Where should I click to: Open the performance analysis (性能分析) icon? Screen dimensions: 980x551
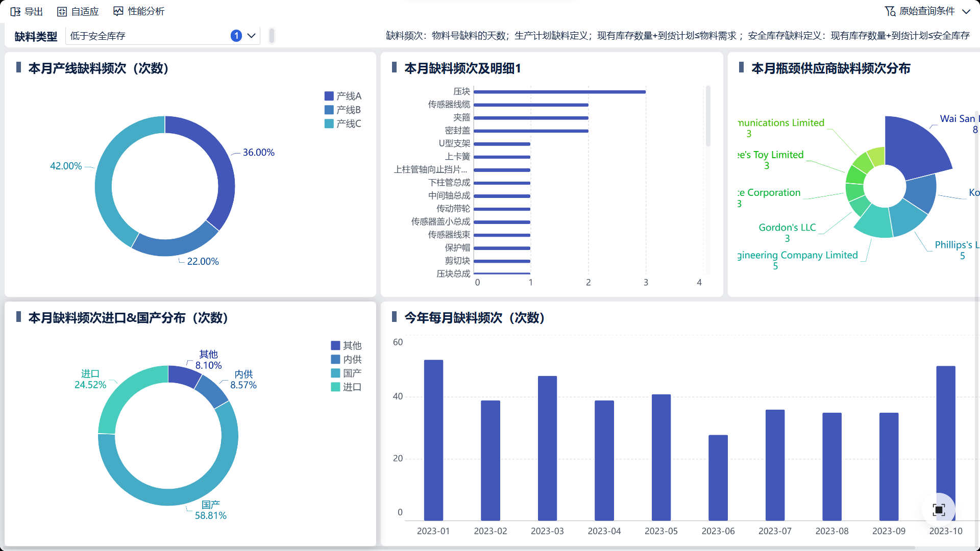click(118, 11)
